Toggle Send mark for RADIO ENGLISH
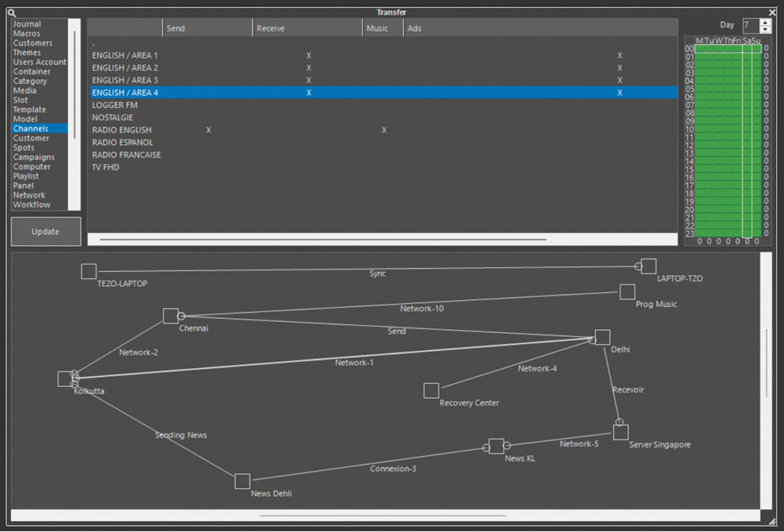 [x=209, y=130]
